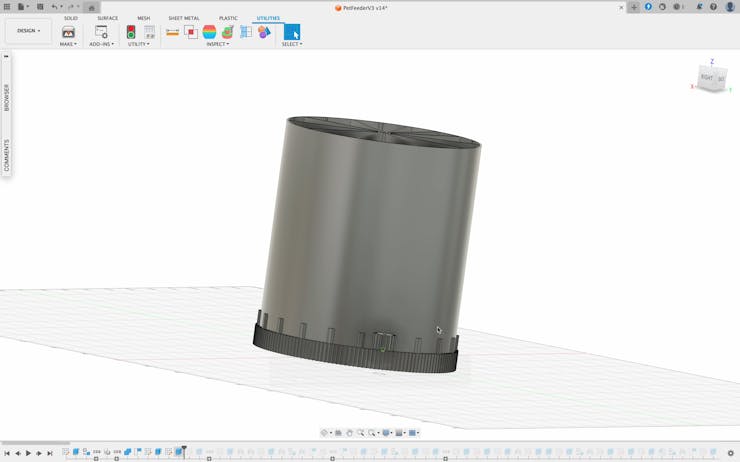Run the Zebra Analysis striped tool
Image resolution: width=740 pixels, height=462 pixels.
pos(209,32)
